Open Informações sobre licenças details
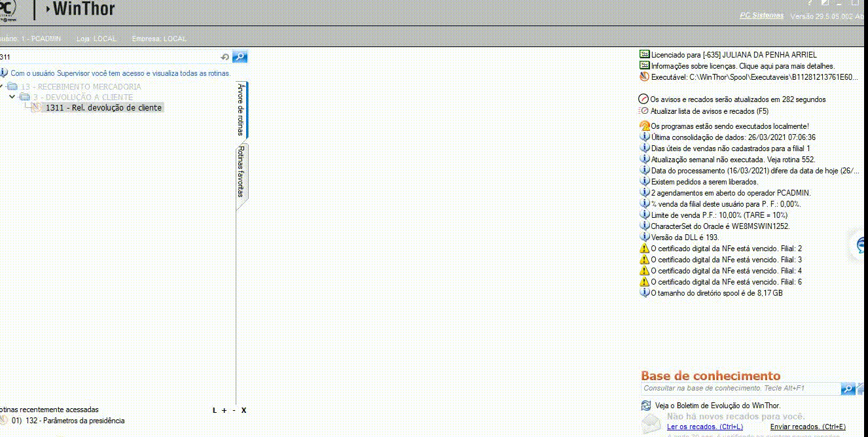Screen dimensions: 868x437 (x=743, y=66)
